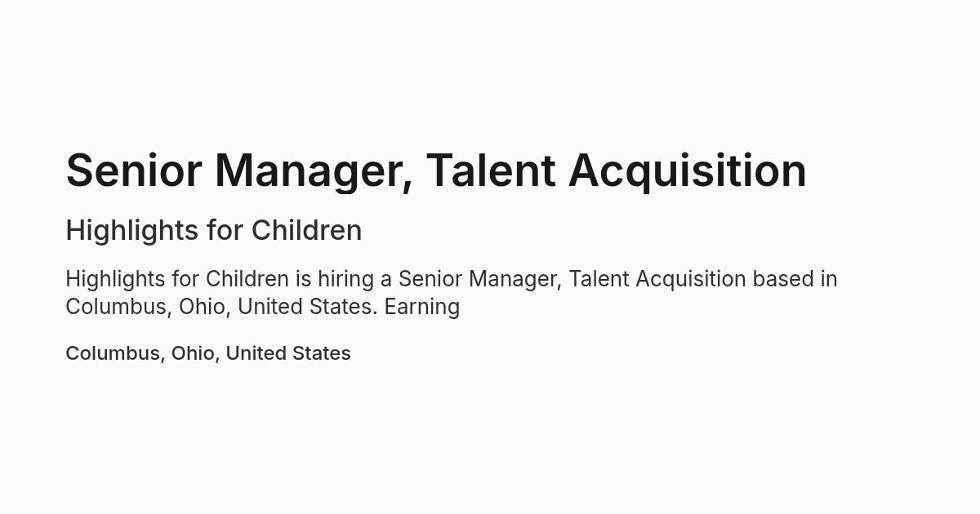Click the word Senior in the heading
980x514 pixels.
tap(134, 171)
